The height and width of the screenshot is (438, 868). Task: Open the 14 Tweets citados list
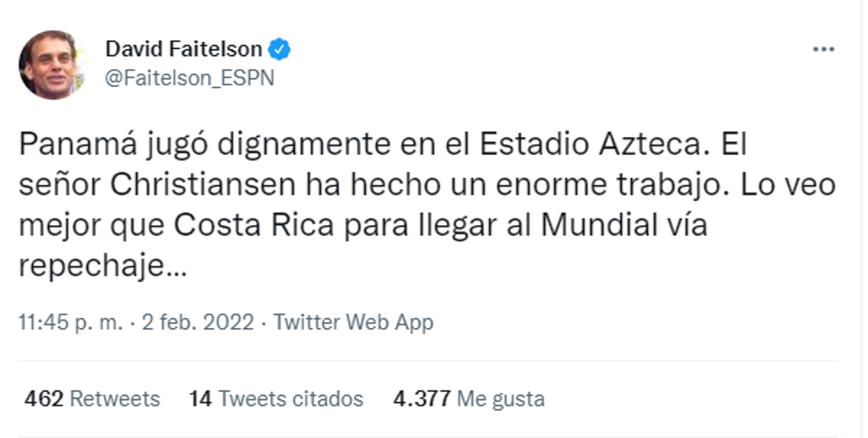(x=275, y=398)
